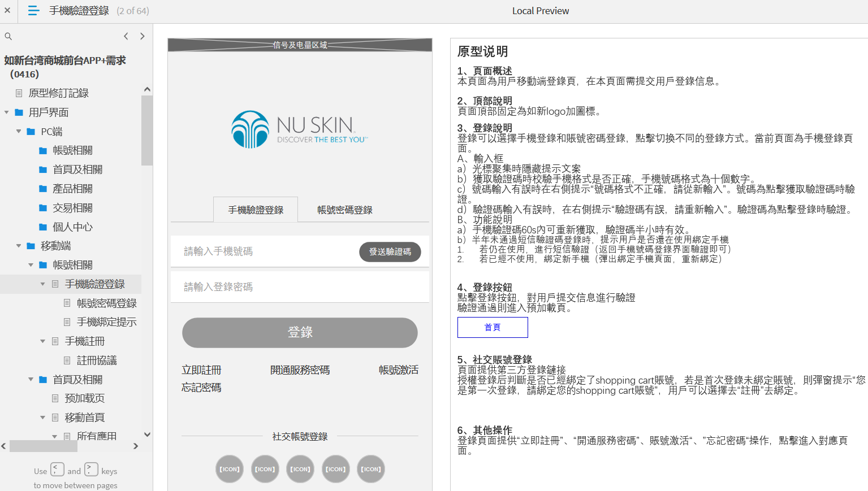Open the 帳號密碼登錄 page in the tree

(x=107, y=303)
